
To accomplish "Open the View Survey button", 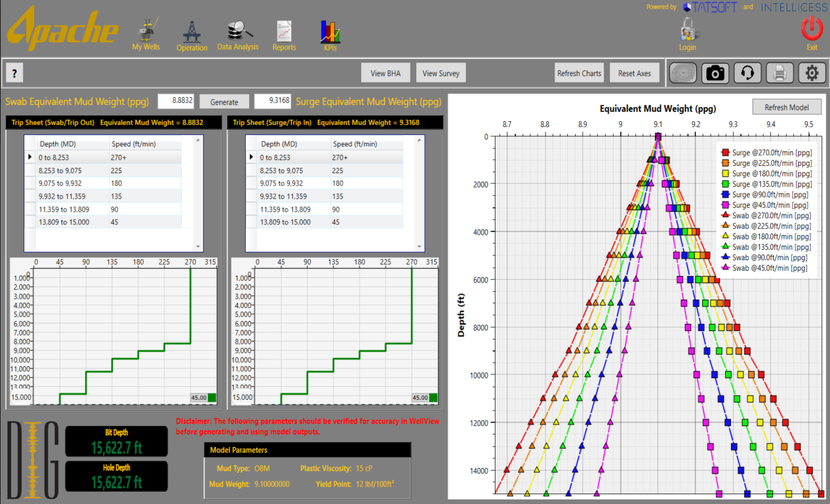I will [441, 73].
